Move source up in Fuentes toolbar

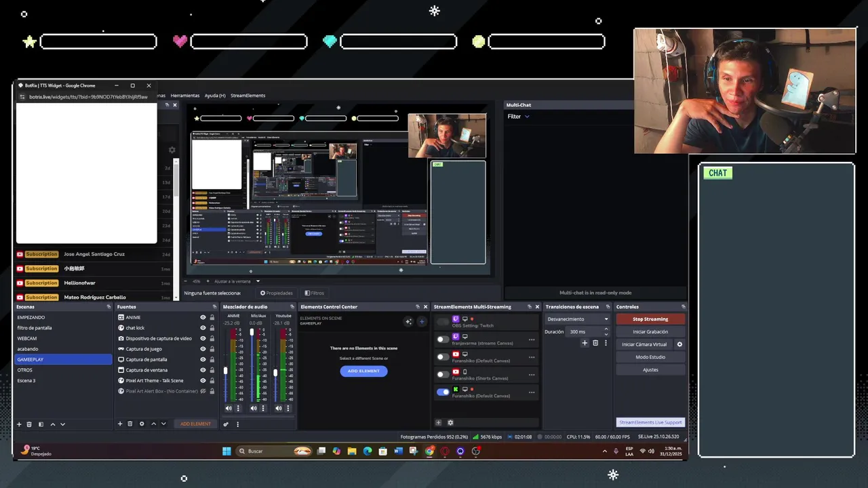(153, 424)
